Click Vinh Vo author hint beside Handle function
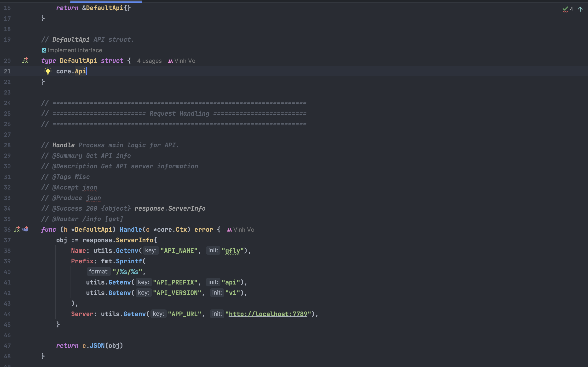The height and width of the screenshot is (367, 588). [x=243, y=230]
